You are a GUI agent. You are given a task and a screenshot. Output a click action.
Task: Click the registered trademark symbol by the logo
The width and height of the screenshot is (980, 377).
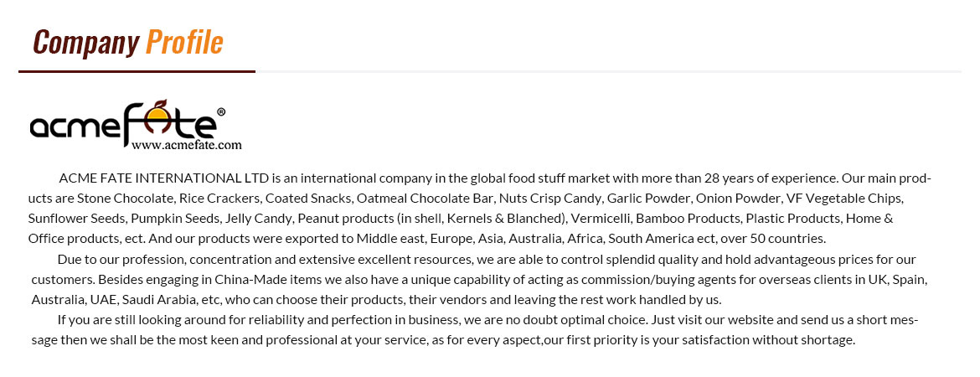point(221,111)
